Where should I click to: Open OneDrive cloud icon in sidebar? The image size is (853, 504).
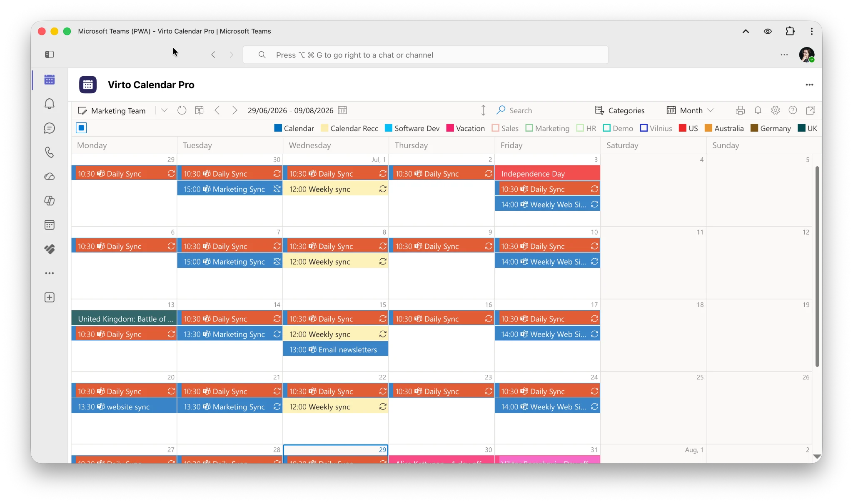pyautogui.click(x=50, y=176)
